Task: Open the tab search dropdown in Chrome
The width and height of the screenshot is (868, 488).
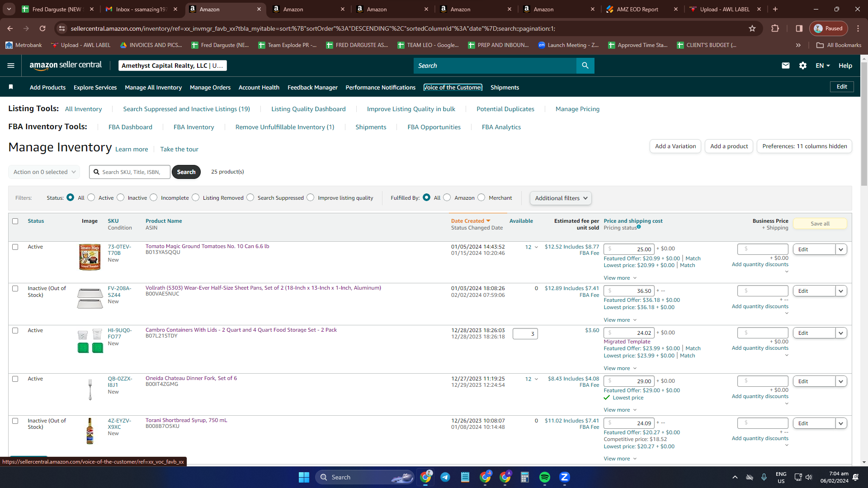Action: coord(9,9)
